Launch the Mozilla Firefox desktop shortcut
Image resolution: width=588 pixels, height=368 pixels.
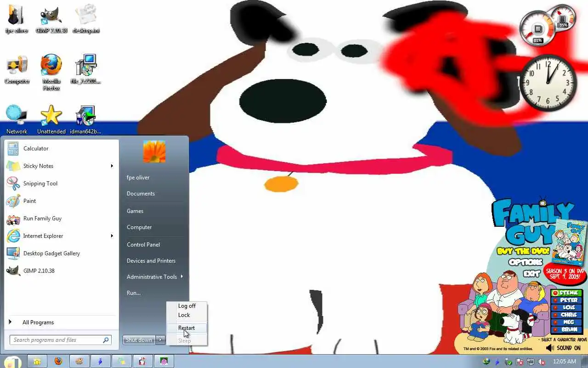point(51,73)
